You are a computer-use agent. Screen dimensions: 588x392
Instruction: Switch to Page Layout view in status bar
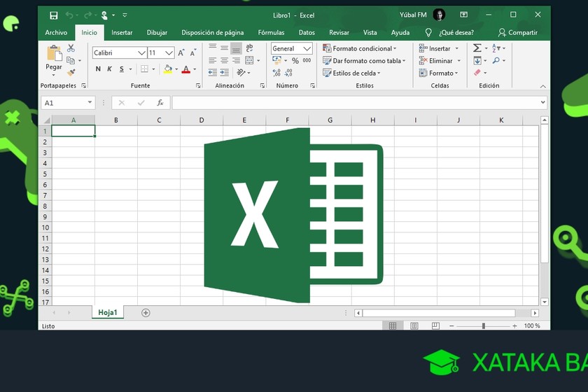(x=414, y=326)
